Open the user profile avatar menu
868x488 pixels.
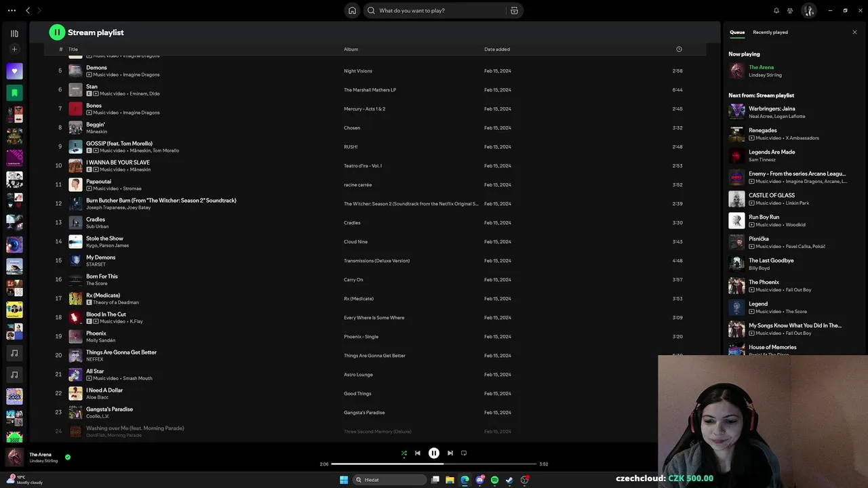point(808,10)
